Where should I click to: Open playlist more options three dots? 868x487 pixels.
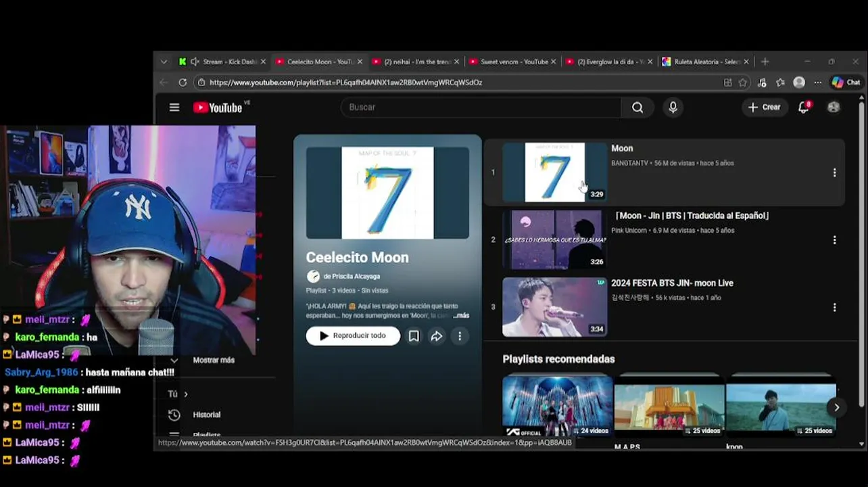tap(460, 336)
